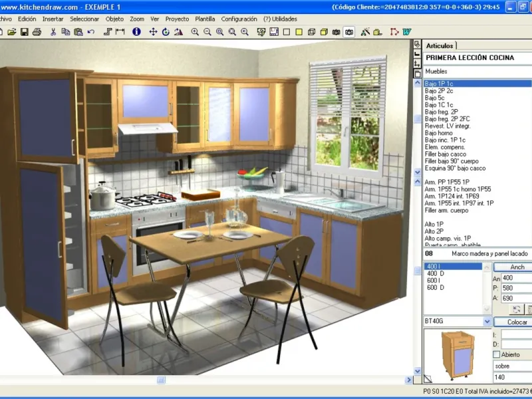Click the Cut scissors icon
Screen dimensions: 532x399
[x=53, y=32]
